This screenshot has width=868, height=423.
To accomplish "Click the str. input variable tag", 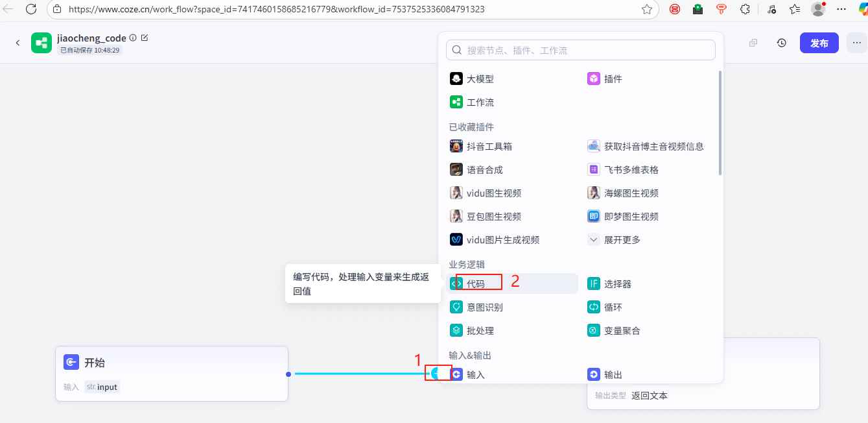I will 102,387.
